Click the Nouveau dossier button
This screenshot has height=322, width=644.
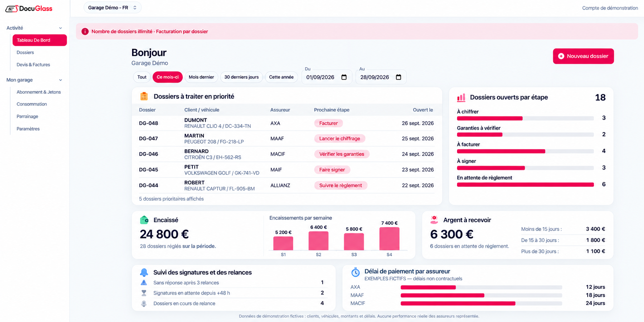click(x=583, y=56)
